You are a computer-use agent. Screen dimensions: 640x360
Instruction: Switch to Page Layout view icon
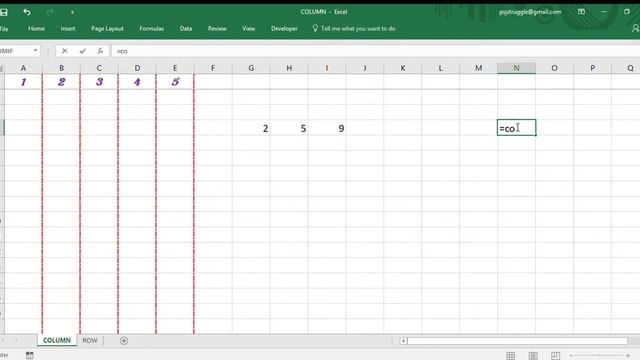coord(533,356)
